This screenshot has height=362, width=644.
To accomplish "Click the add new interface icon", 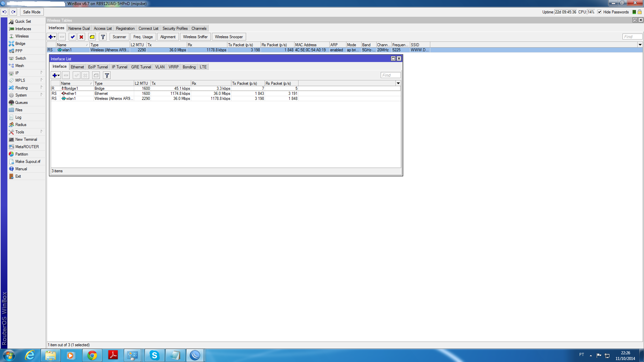I will click(x=55, y=75).
